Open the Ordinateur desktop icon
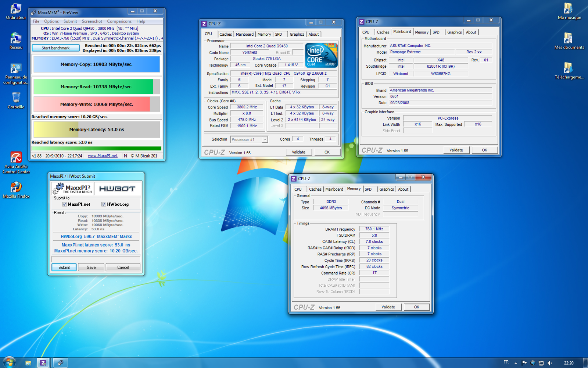588x368 pixels. [16, 11]
